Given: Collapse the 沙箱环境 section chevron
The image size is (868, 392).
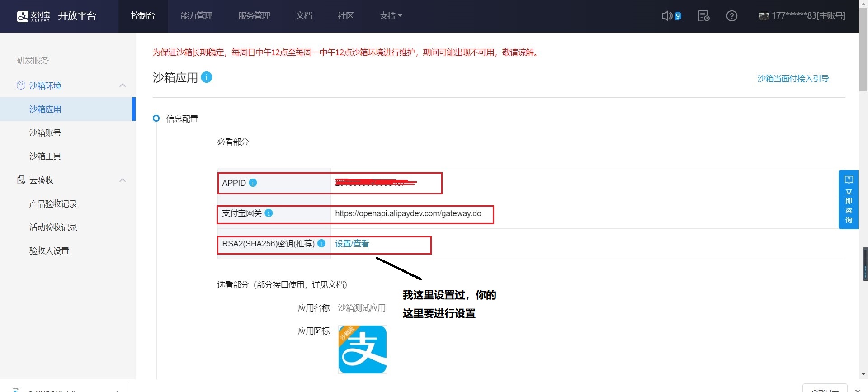Looking at the screenshot, I should point(123,85).
